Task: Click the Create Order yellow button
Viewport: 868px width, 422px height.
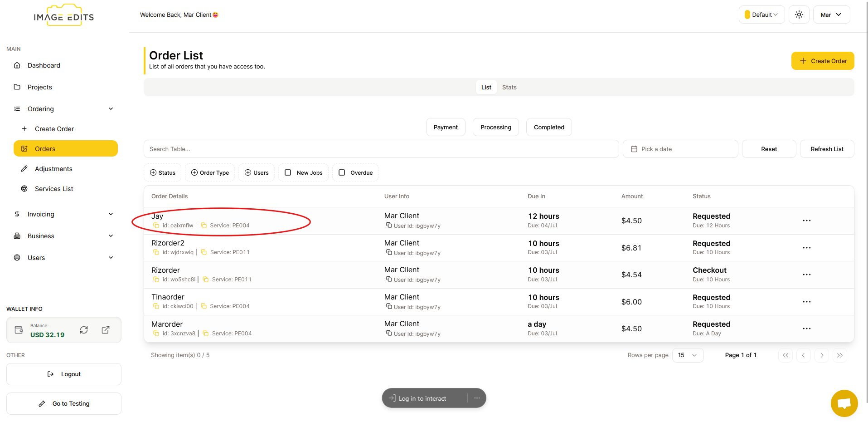Action: pyautogui.click(x=823, y=61)
